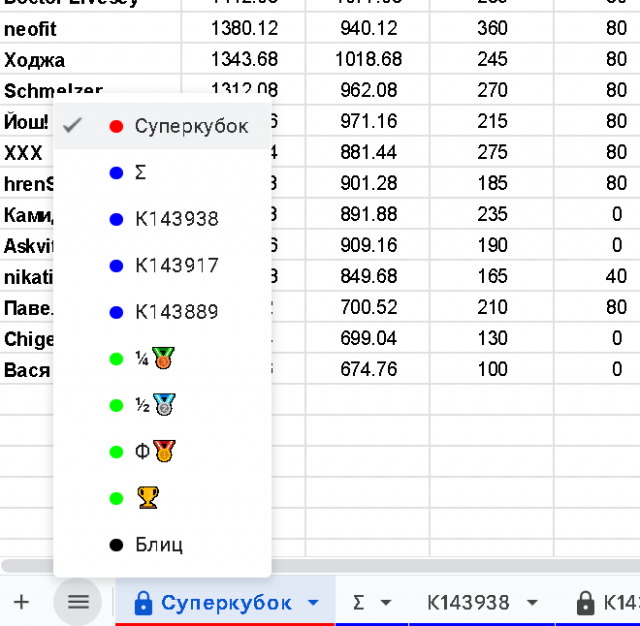Open the ¼ bronze medal sheet
The image size is (640, 626).
click(x=155, y=358)
